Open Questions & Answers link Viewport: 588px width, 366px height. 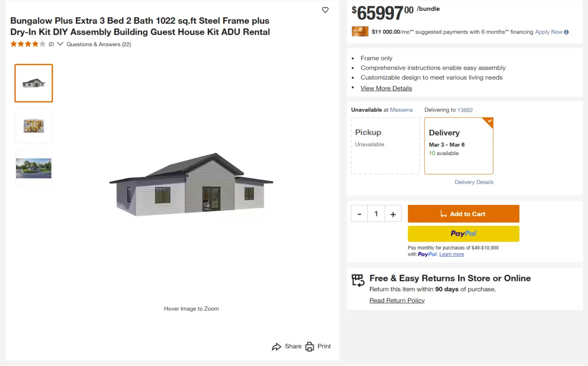pyautogui.click(x=99, y=44)
